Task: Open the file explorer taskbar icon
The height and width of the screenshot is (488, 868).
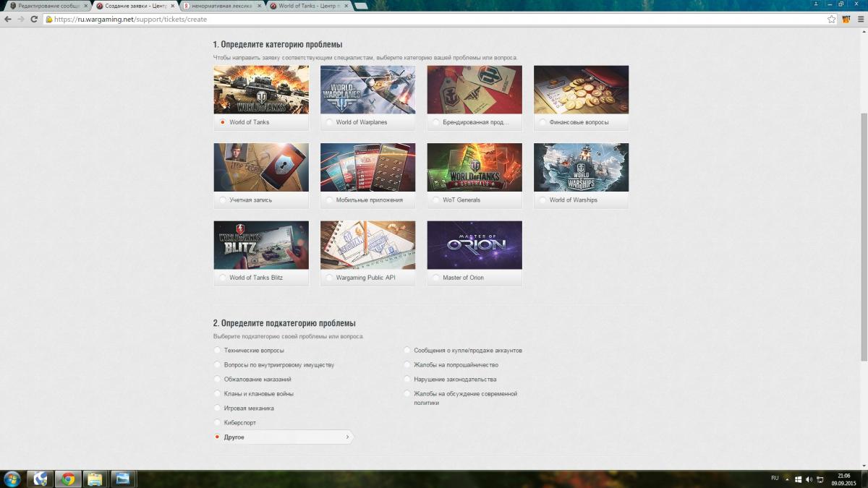Action: (x=94, y=479)
